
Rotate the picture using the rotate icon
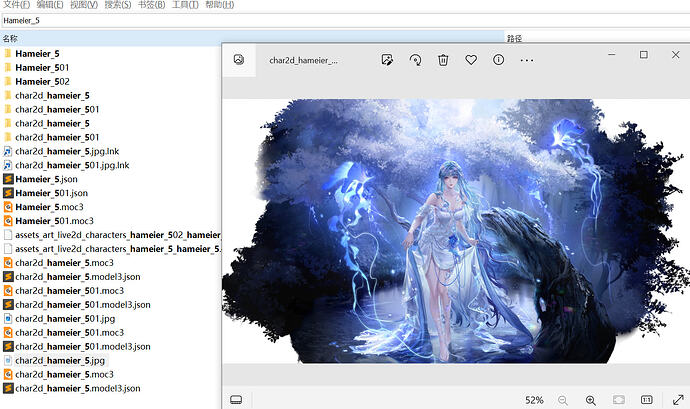pyautogui.click(x=415, y=60)
